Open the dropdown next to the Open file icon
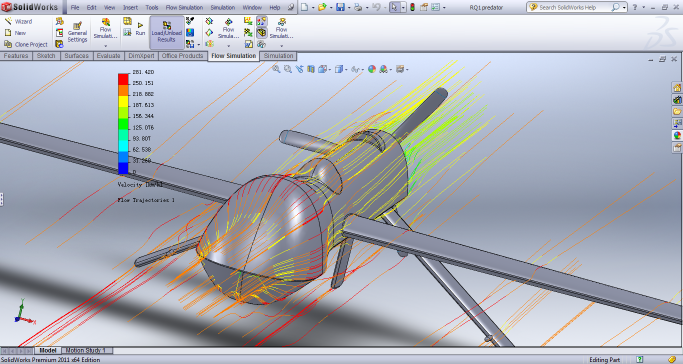Image resolution: width=683 pixels, height=364 pixels. click(331, 7)
